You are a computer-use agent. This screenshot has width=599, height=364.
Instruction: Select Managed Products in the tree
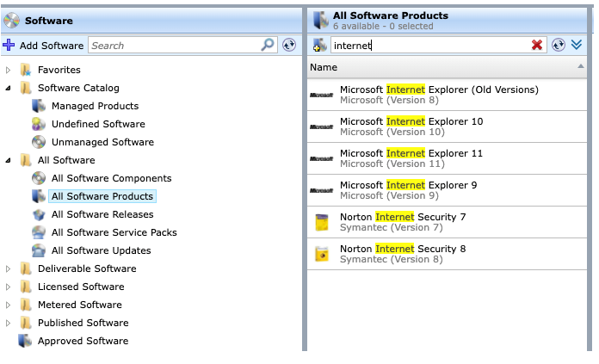pyautogui.click(x=96, y=106)
